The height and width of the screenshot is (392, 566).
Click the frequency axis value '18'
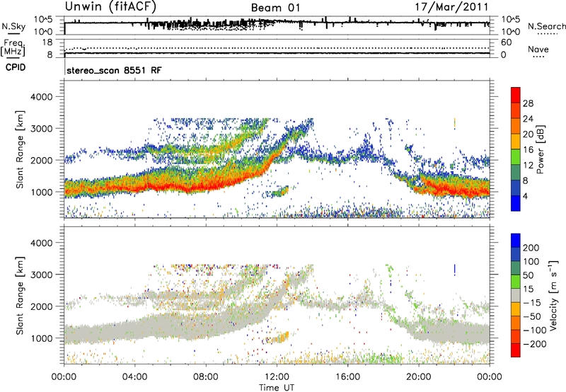click(x=47, y=42)
